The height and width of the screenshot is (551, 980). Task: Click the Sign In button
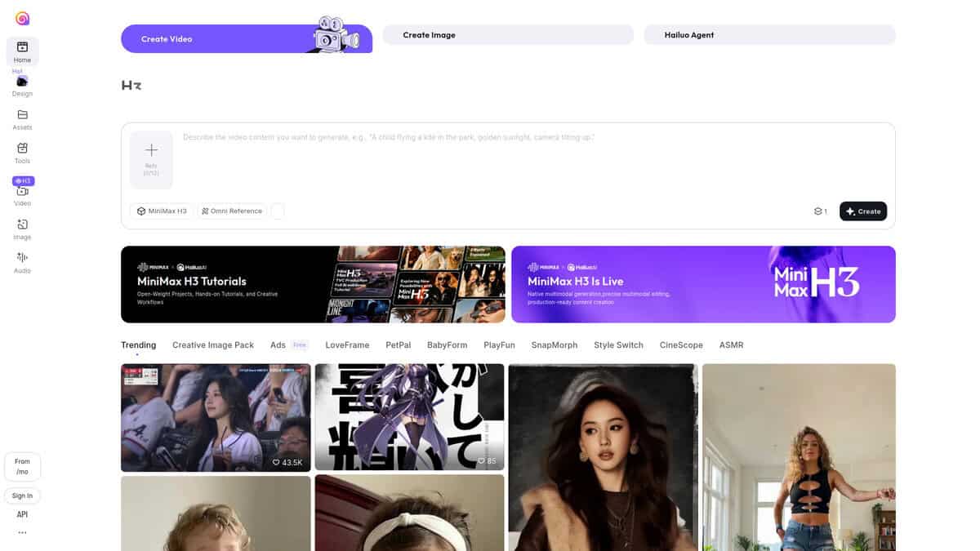pyautogui.click(x=22, y=495)
